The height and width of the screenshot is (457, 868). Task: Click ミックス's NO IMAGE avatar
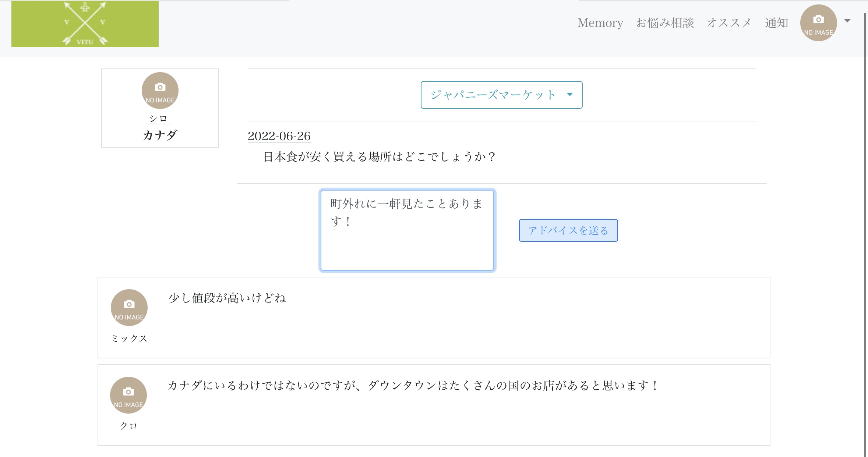coord(129,308)
